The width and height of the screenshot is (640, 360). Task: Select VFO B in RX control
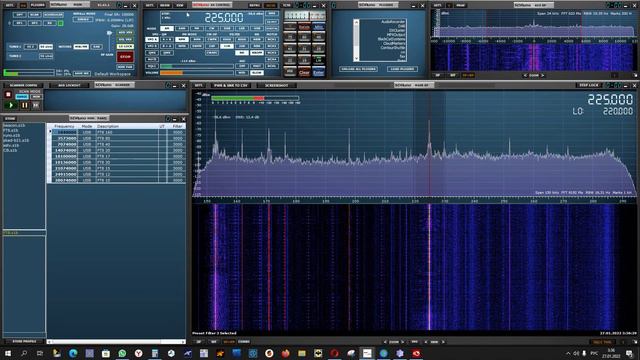click(152, 46)
